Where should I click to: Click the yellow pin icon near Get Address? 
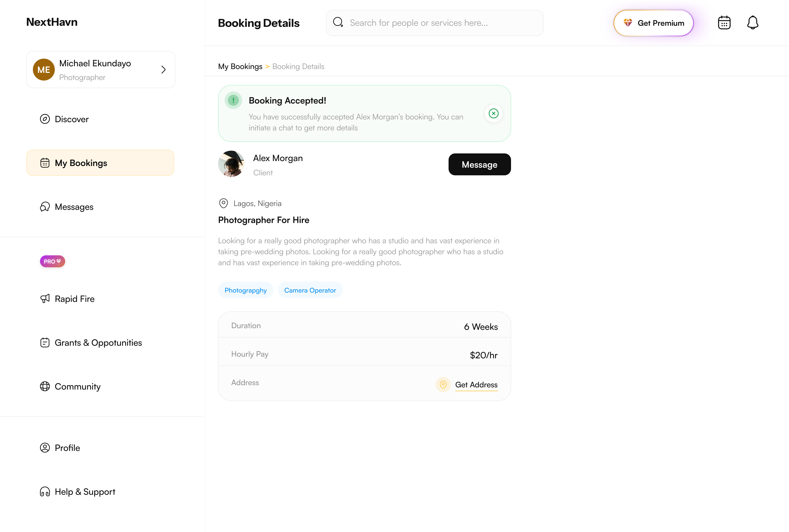coord(443,384)
